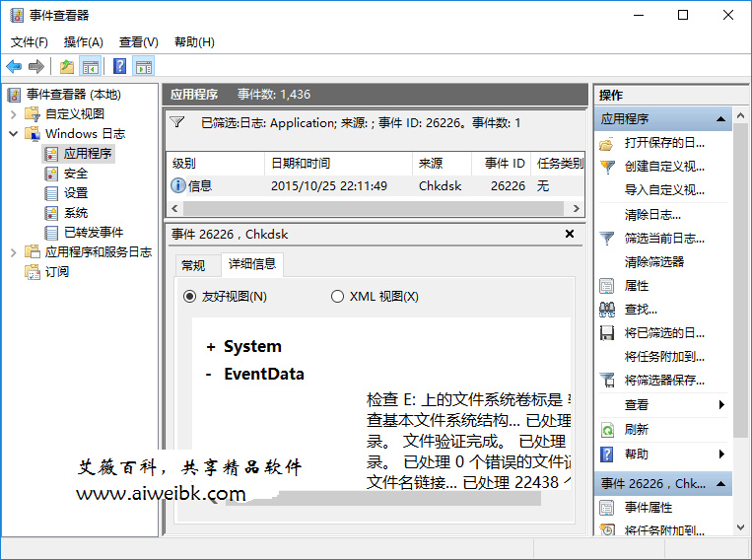Open the Help question-mark toolbar icon
This screenshot has width=752, height=560.
coord(120,66)
